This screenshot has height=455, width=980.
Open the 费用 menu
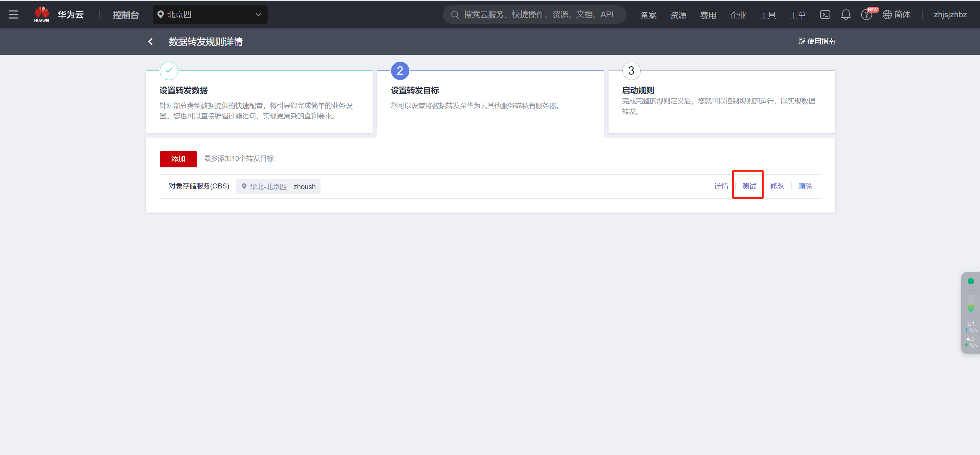[x=708, y=15]
